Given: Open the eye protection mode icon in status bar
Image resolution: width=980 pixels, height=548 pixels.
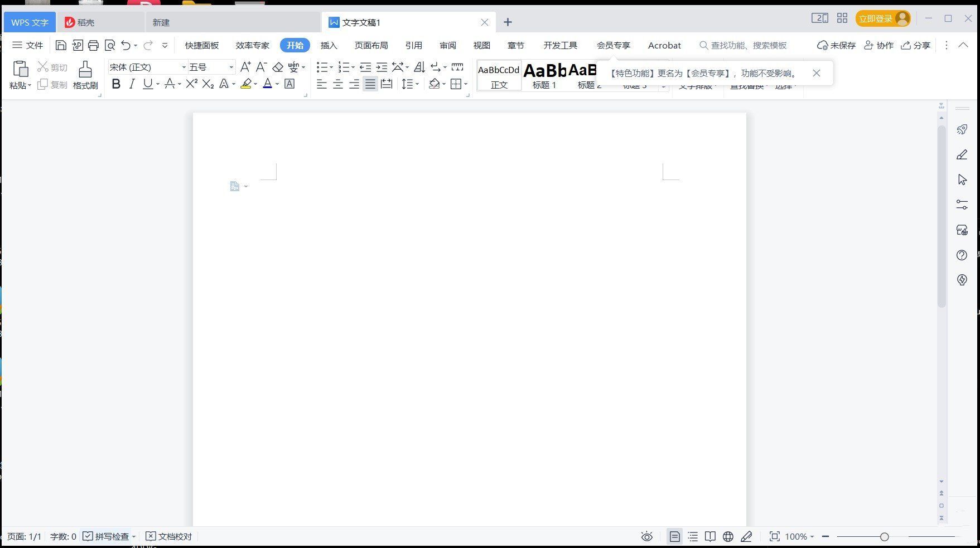Looking at the screenshot, I should click(646, 536).
